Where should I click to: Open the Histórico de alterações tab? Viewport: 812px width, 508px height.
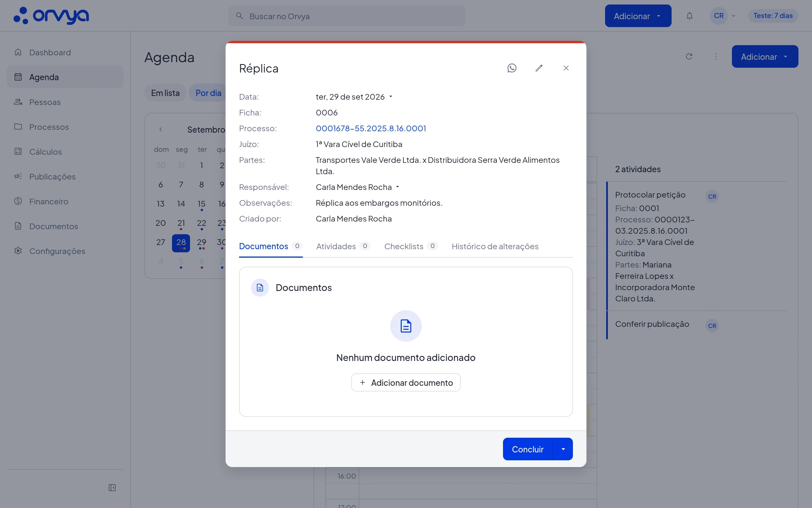click(x=495, y=246)
